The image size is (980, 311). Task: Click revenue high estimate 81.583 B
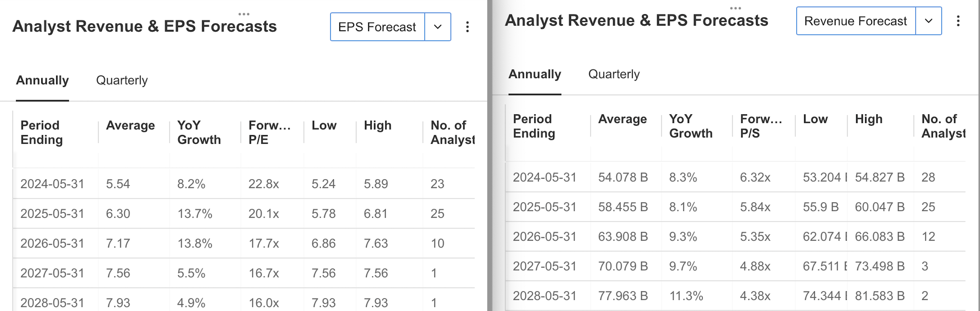[880, 296]
